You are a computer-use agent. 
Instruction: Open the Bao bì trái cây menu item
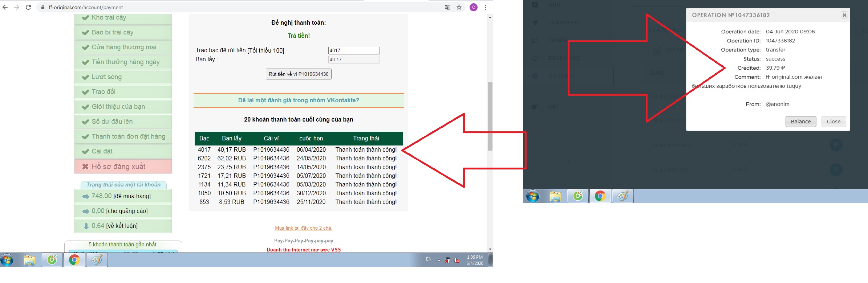click(123, 33)
